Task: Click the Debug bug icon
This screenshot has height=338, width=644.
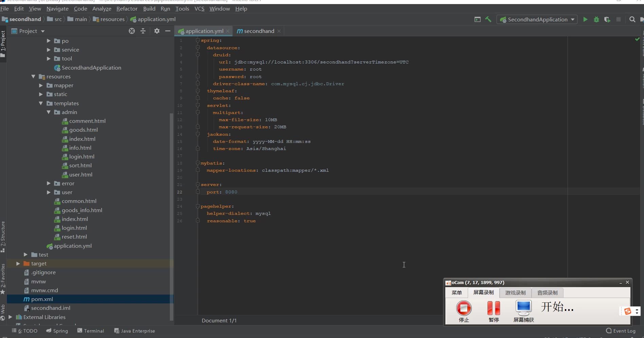Action: [x=596, y=20]
